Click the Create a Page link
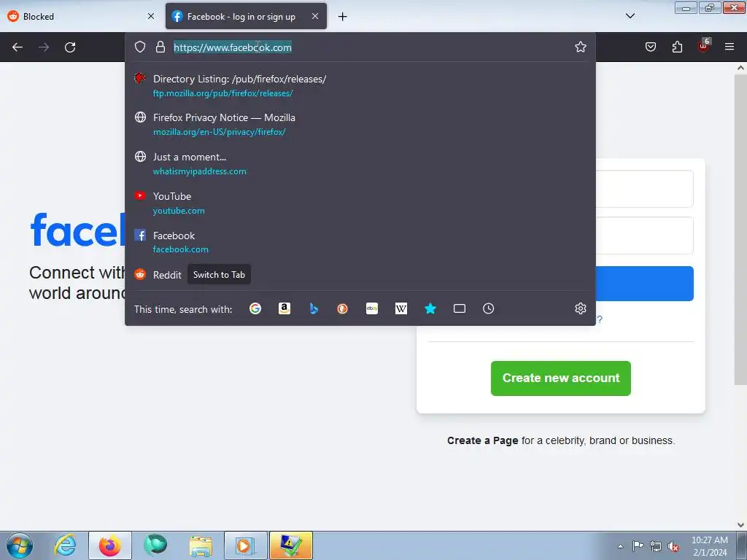 [x=483, y=440]
